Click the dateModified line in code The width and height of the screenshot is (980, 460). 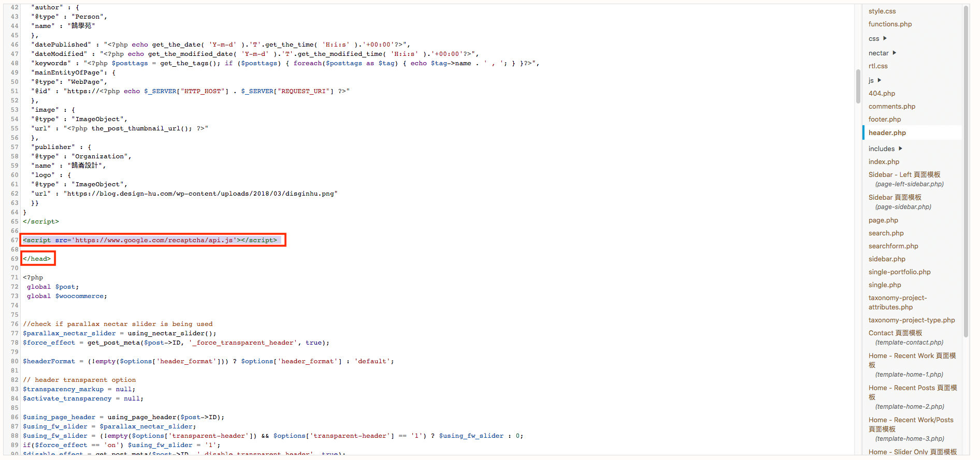(255, 54)
